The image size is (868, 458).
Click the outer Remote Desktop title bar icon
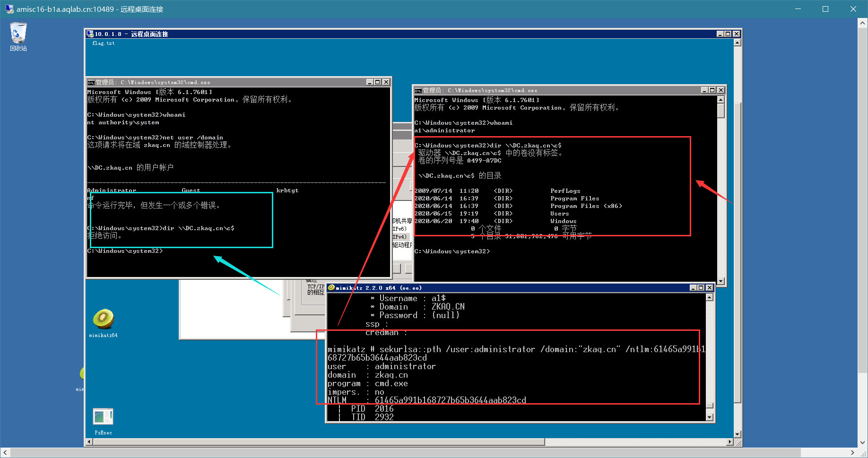tap(9, 9)
